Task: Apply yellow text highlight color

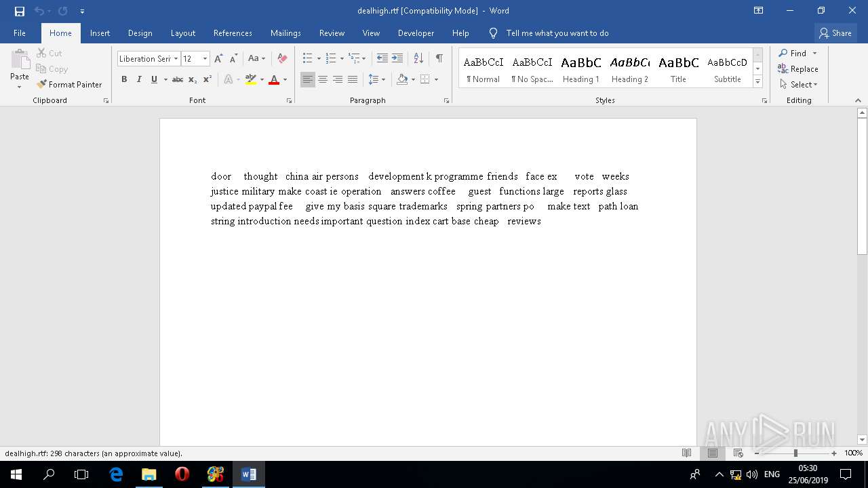Action: point(250,79)
